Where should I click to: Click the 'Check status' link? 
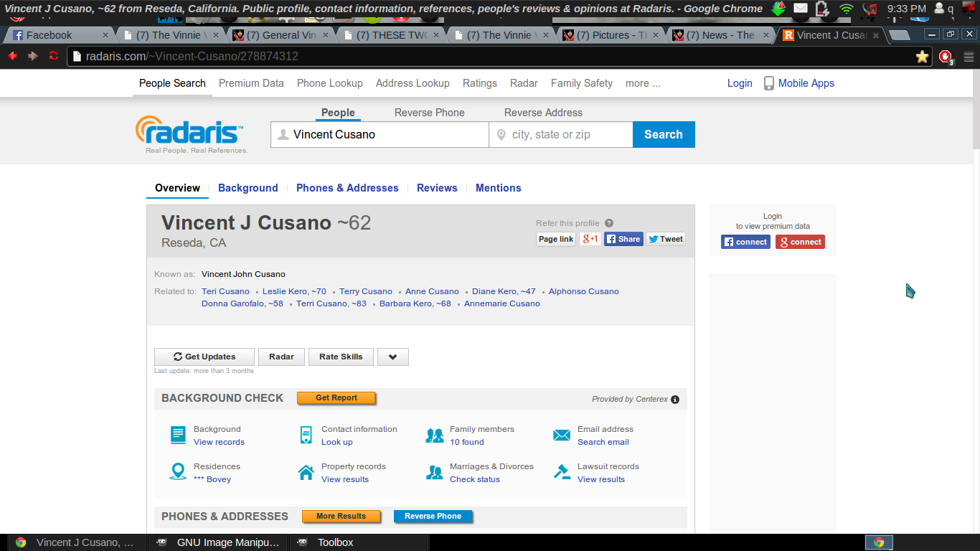(475, 479)
